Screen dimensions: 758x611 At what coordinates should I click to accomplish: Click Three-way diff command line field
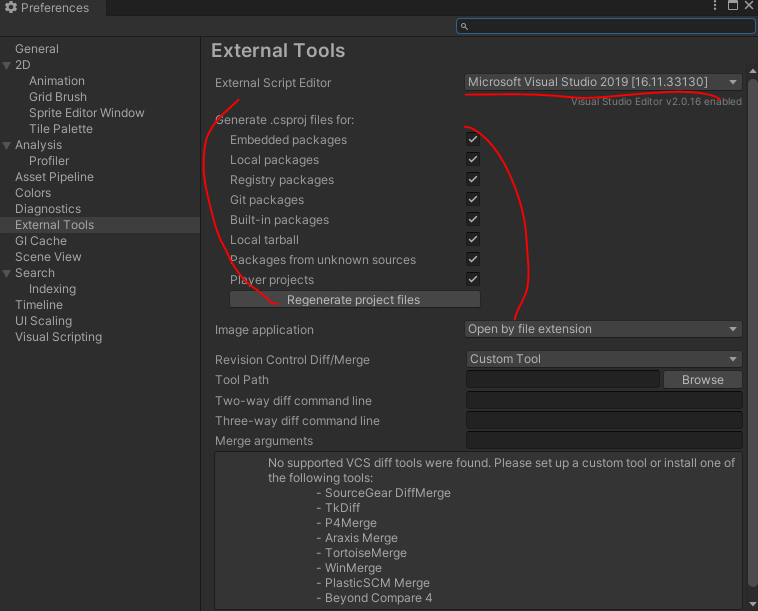(604, 421)
